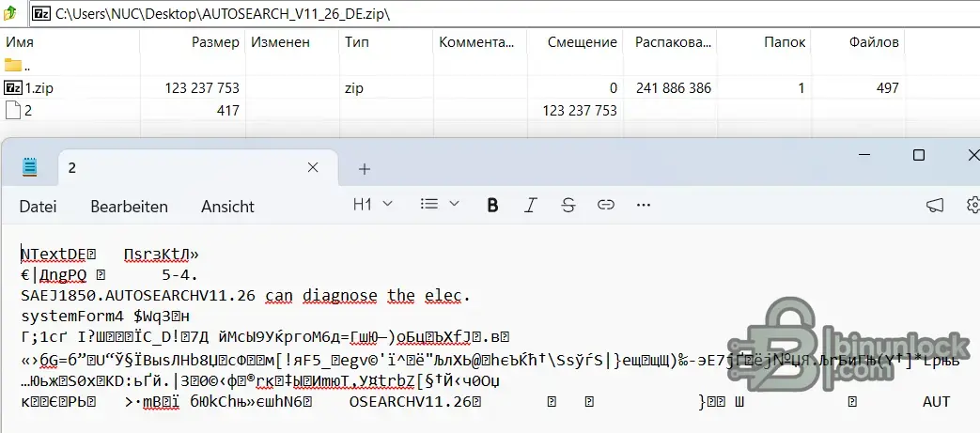Click the 'zip' type cell of 1.zip
Screen dimensions: 980x433
[353, 88]
